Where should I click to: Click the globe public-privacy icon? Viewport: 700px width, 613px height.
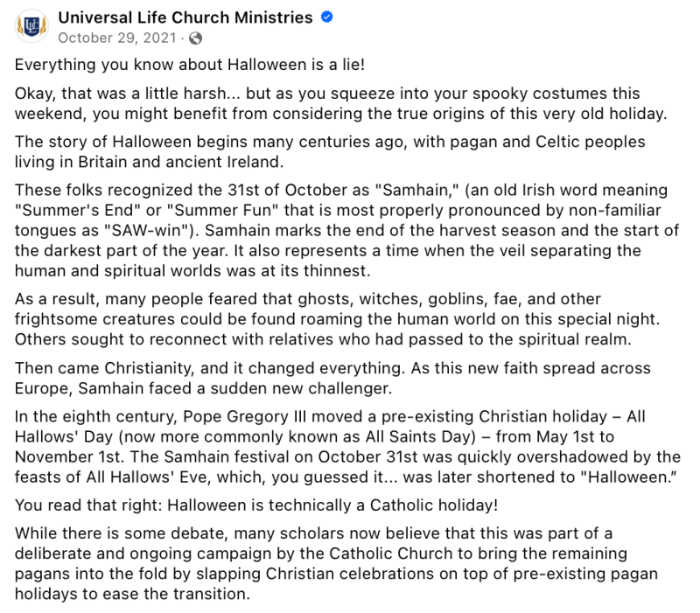[x=196, y=38]
